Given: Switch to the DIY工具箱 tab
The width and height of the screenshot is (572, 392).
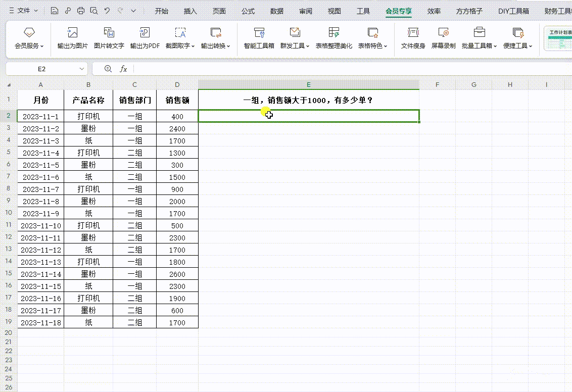Looking at the screenshot, I should [513, 11].
